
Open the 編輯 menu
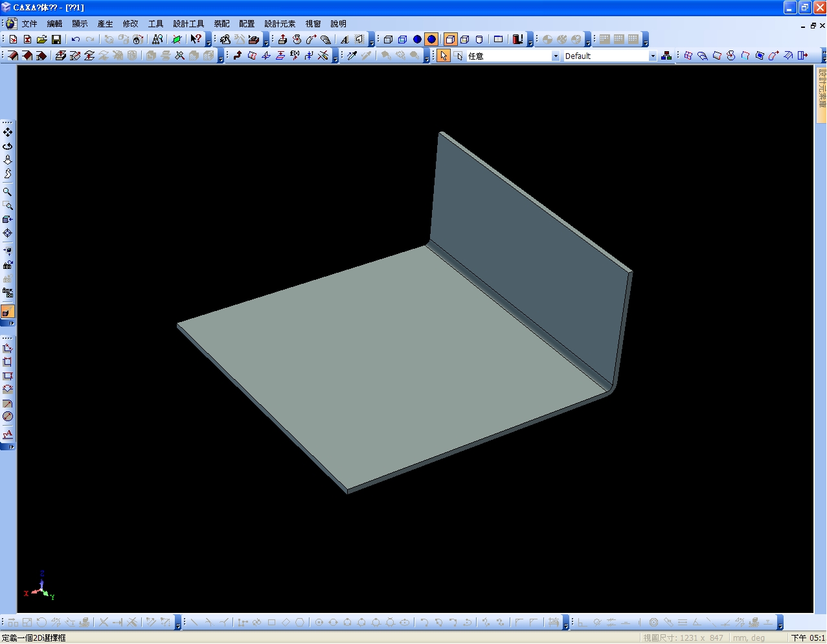coord(55,23)
